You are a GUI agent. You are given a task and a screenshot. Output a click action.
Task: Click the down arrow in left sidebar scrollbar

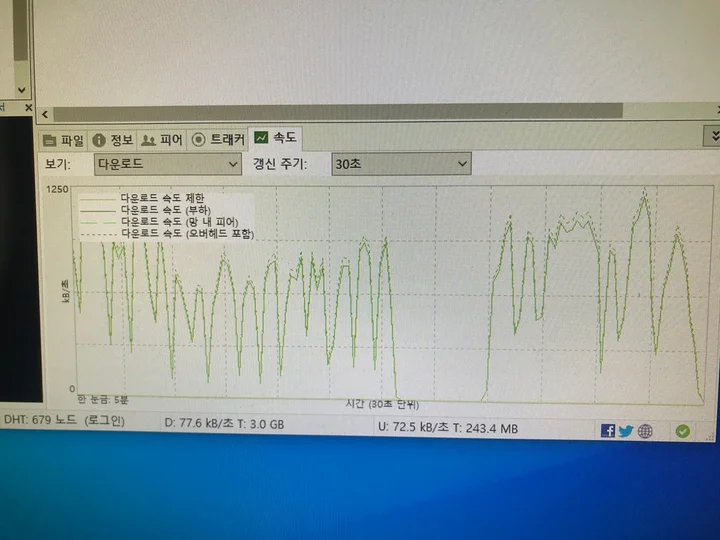[21, 90]
